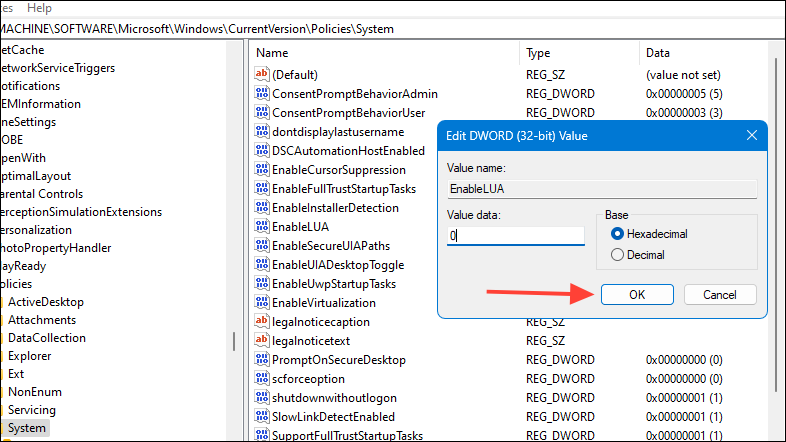Image resolution: width=786 pixels, height=442 pixels.
Task: Select the Hexadecimal base radio button
Action: [617, 234]
